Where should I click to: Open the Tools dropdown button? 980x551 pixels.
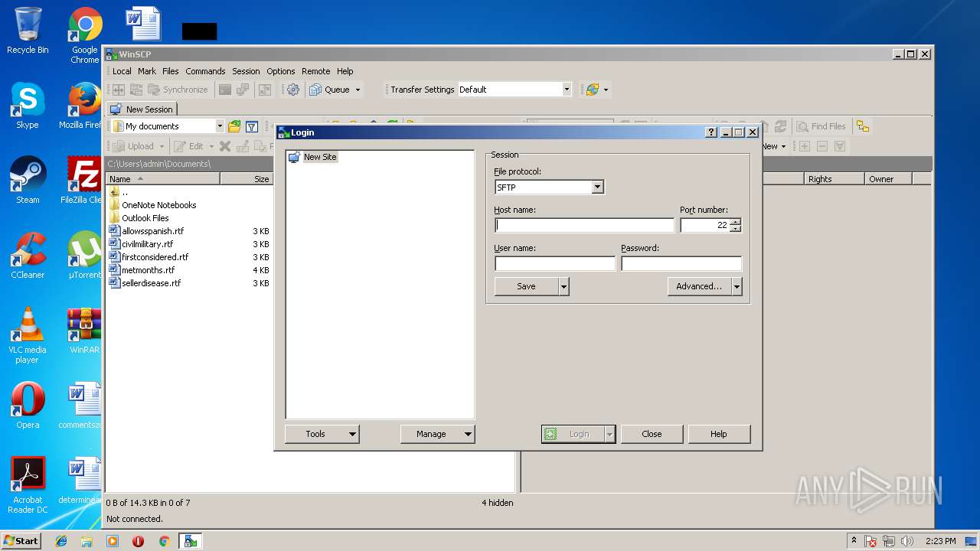pos(322,434)
